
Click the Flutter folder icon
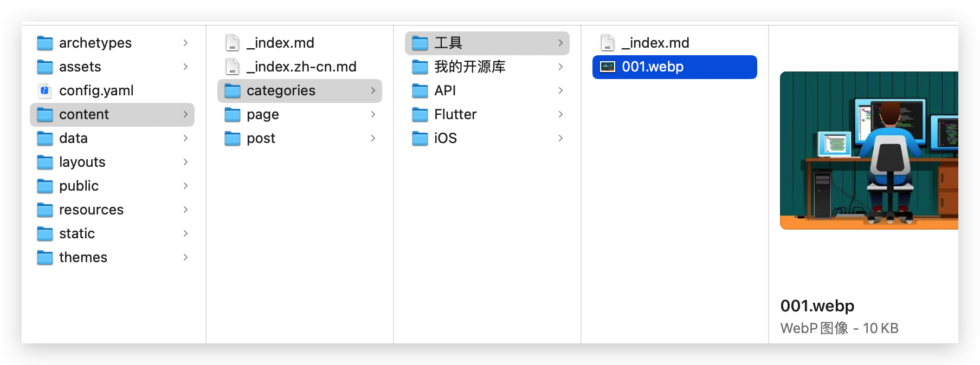point(420,114)
